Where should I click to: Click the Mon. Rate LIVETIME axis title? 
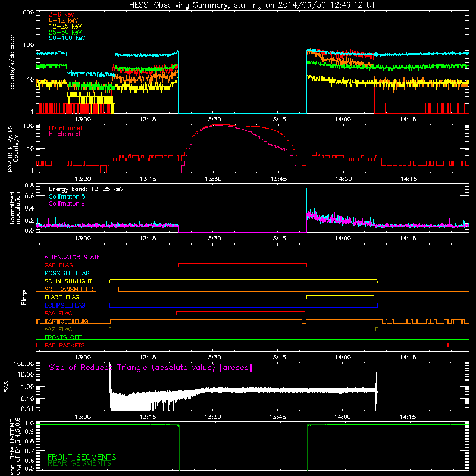pyautogui.click(x=15, y=446)
